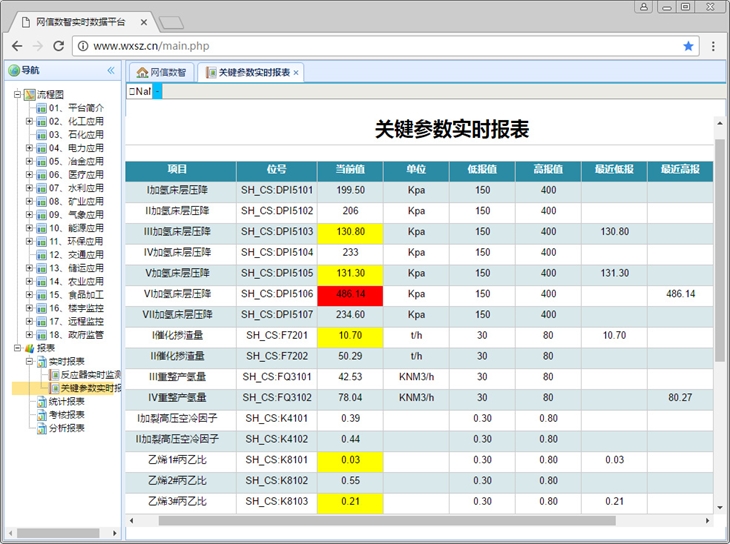Click the globe icon beside 导航

tap(14, 70)
